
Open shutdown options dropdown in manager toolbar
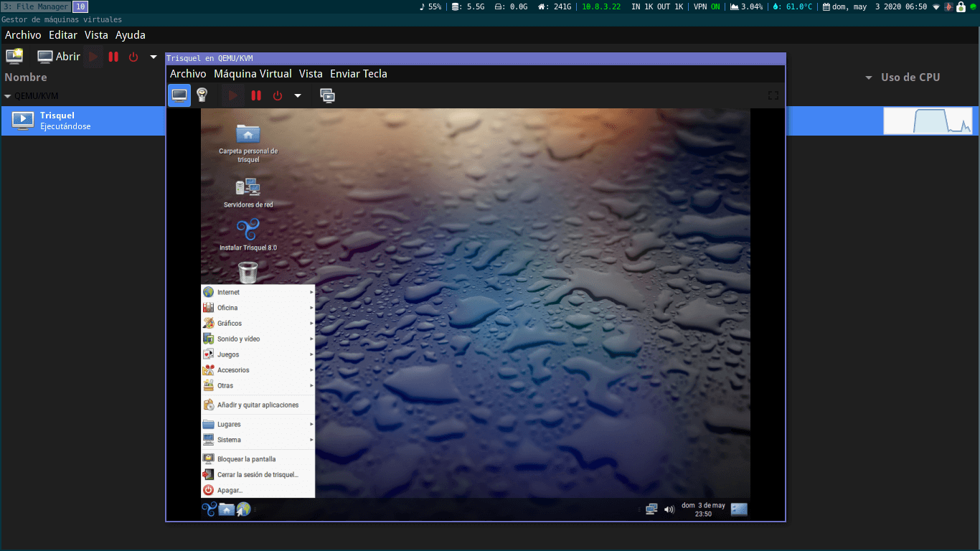(x=154, y=57)
